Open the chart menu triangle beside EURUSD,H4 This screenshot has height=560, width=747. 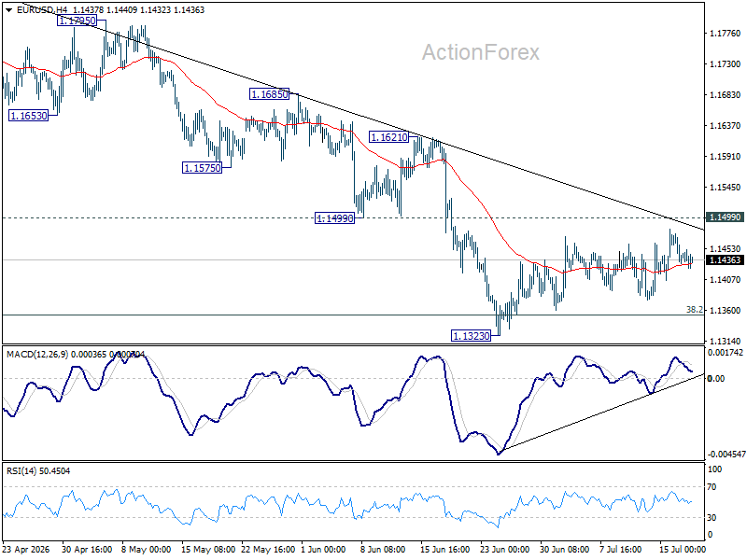[x=8, y=10]
